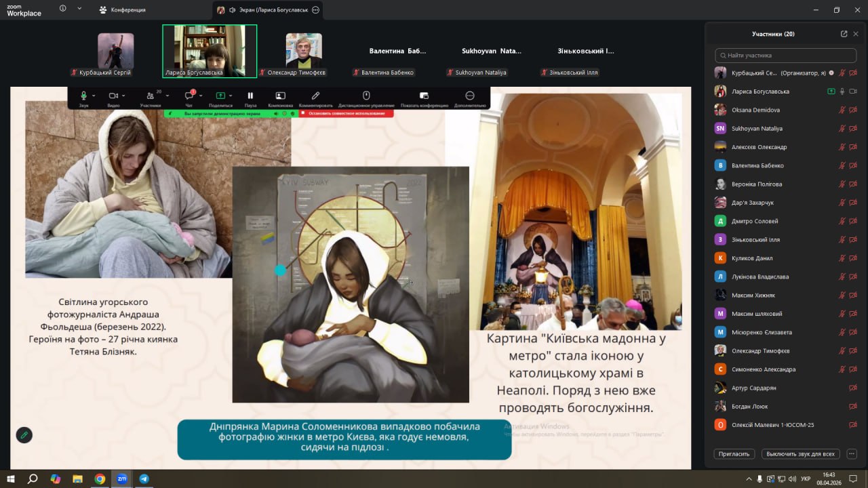The image size is (868, 488).
Task: Click the Найти участника search field
Action: [785, 56]
